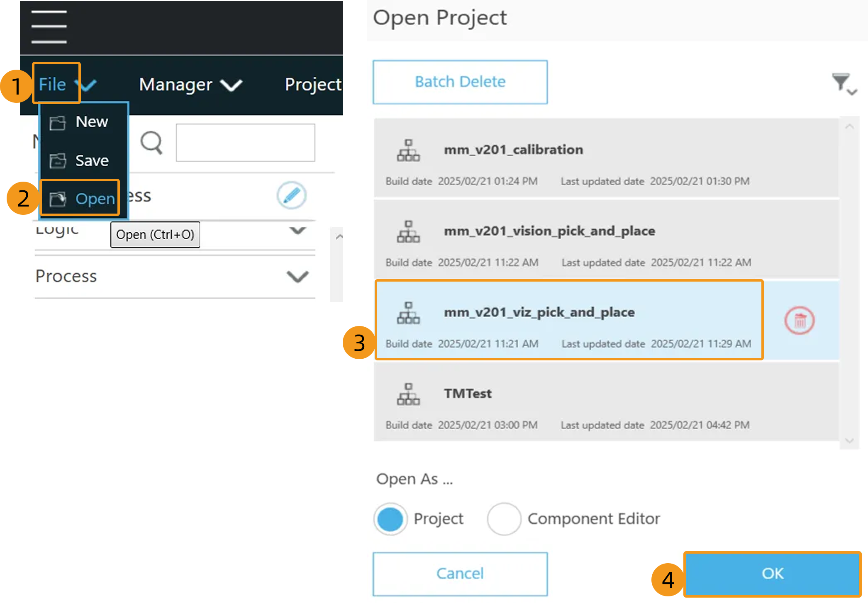Select the Component Editor radio button
868x603 pixels.
(x=504, y=519)
